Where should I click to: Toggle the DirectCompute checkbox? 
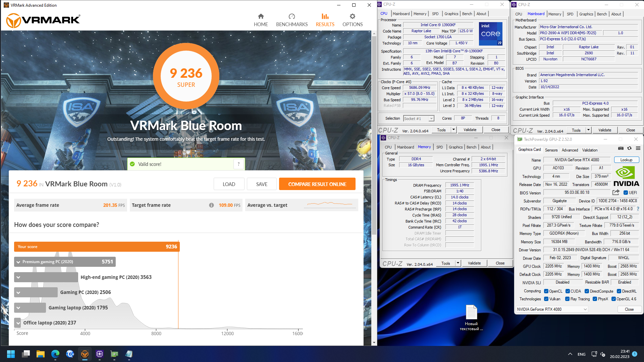coord(587,291)
